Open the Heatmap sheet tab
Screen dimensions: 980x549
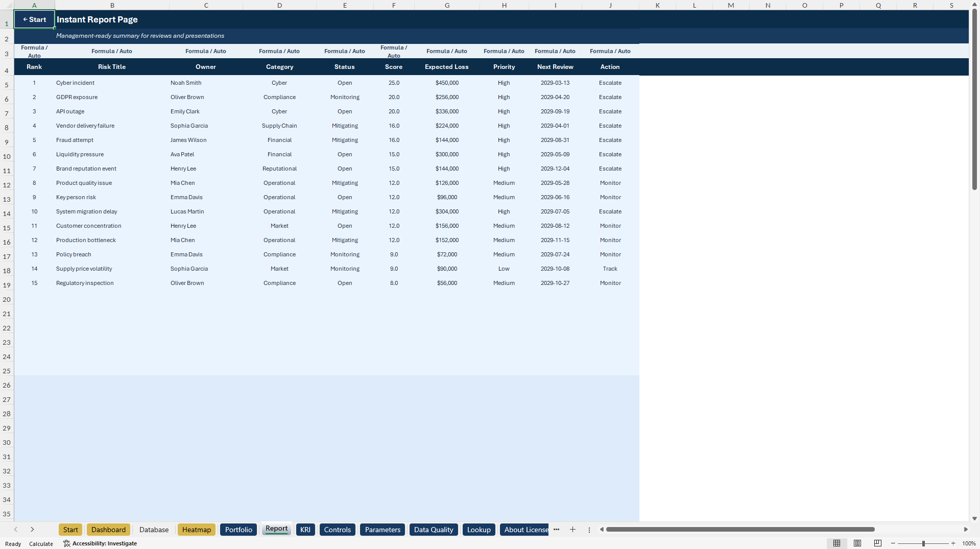click(197, 530)
